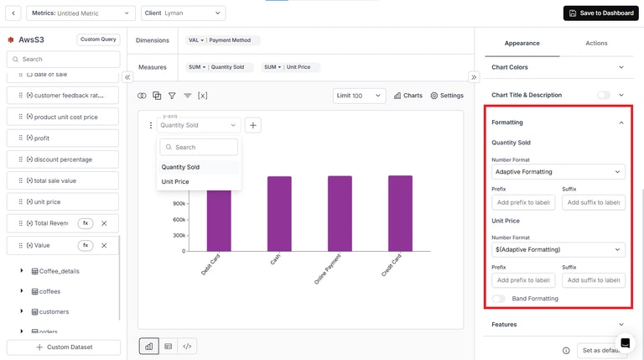Click the y-axis dropdown search field
The image size is (644, 360).
199,147
